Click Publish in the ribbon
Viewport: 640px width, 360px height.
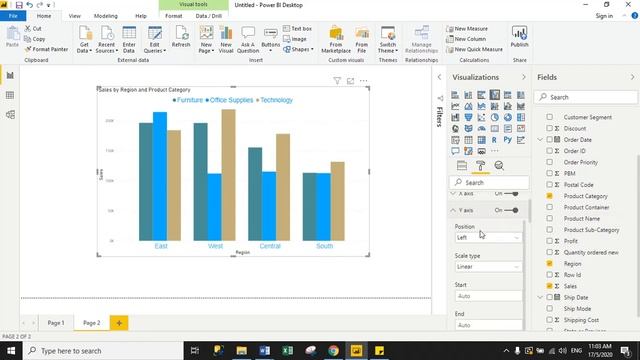[519, 37]
